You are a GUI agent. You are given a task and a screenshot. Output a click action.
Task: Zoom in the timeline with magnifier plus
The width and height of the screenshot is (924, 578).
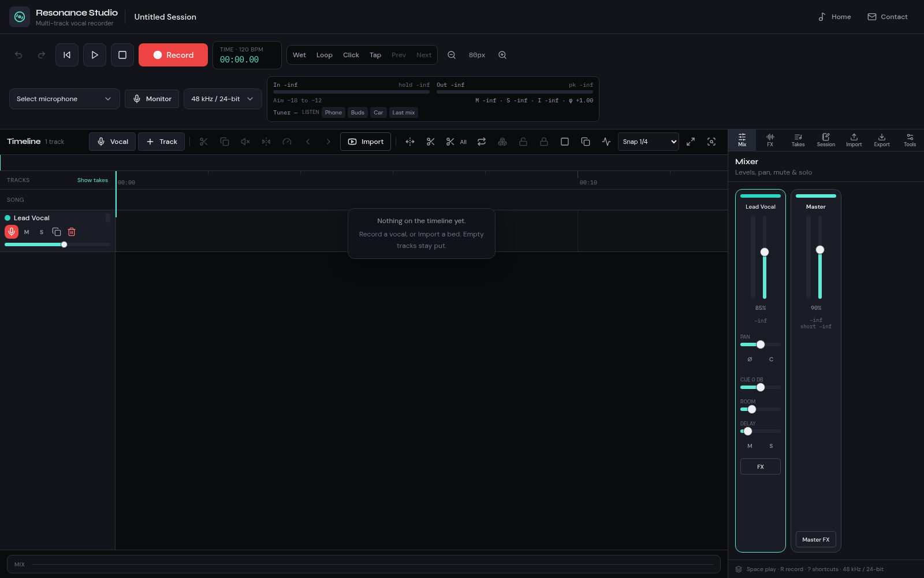502,55
